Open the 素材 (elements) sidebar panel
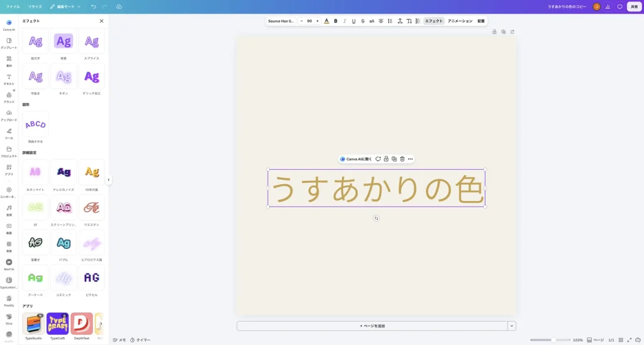 click(9, 61)
